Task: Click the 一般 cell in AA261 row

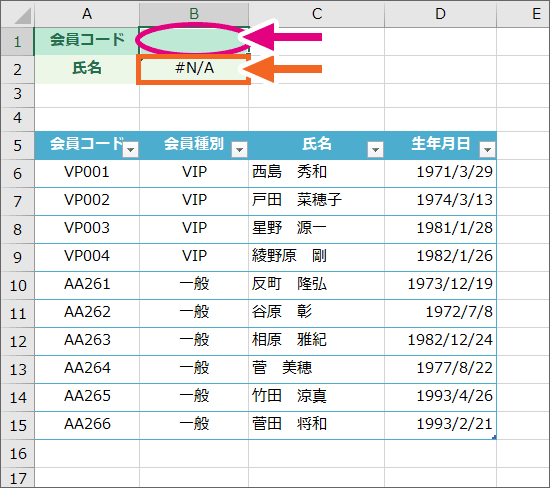Action: (194, 285)
